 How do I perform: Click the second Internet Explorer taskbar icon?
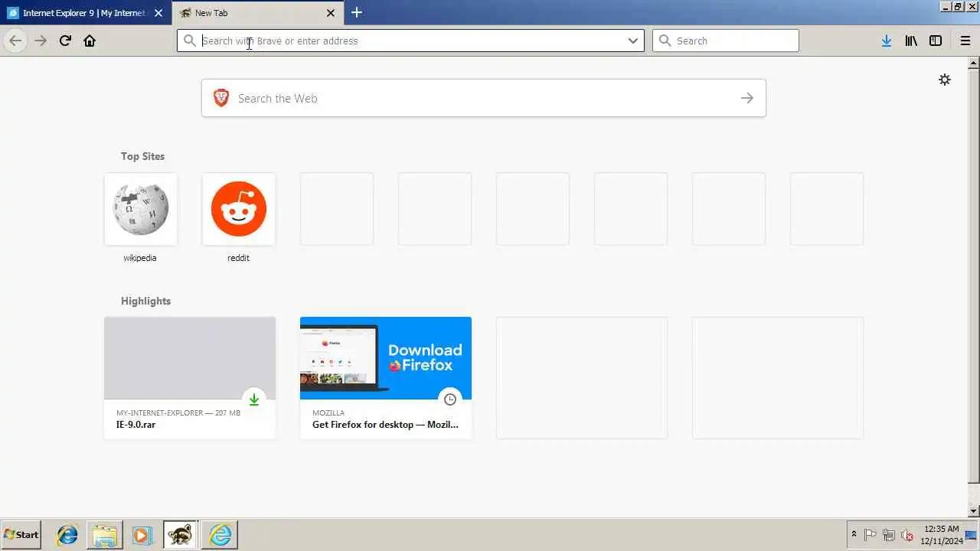tap(220, 535)
